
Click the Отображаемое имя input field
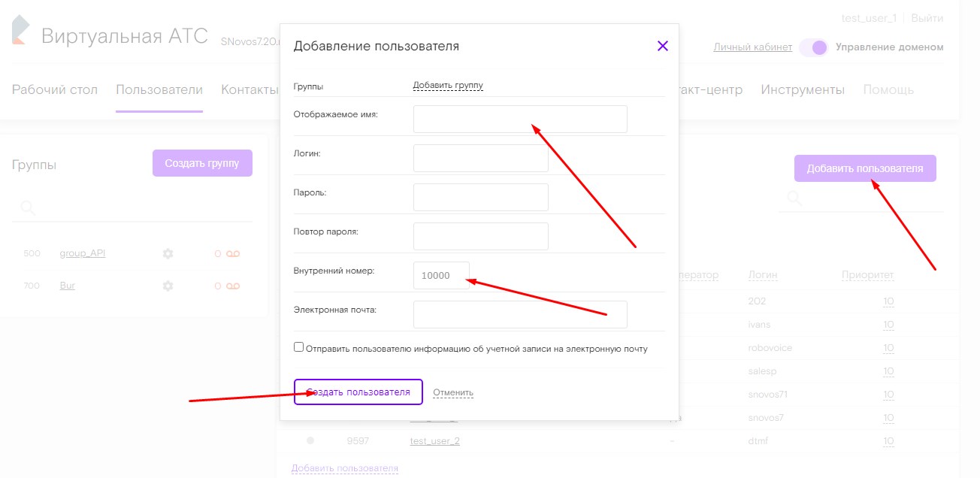click(x=520, y=120)
